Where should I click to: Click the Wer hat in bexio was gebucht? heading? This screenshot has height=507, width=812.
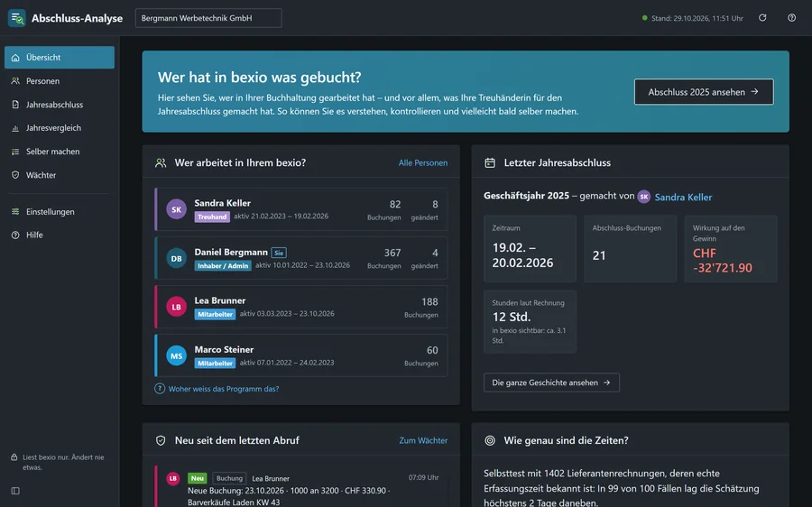click(260, 78)
